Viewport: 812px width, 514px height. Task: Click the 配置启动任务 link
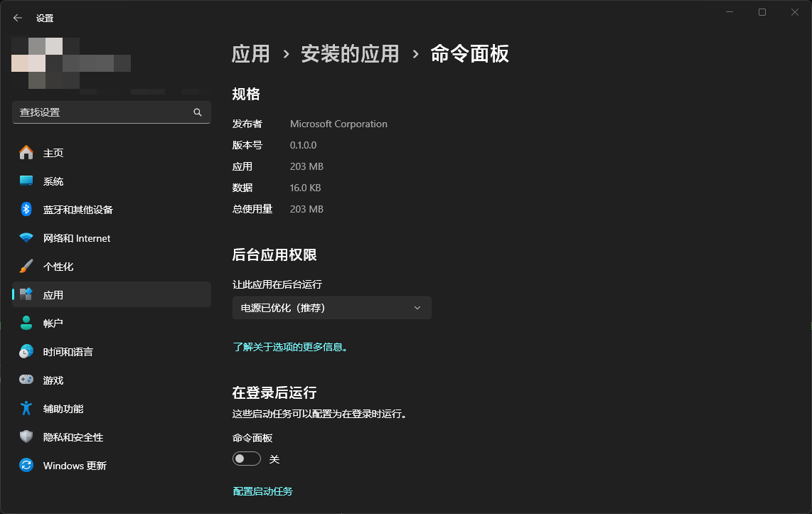point(262,491)
